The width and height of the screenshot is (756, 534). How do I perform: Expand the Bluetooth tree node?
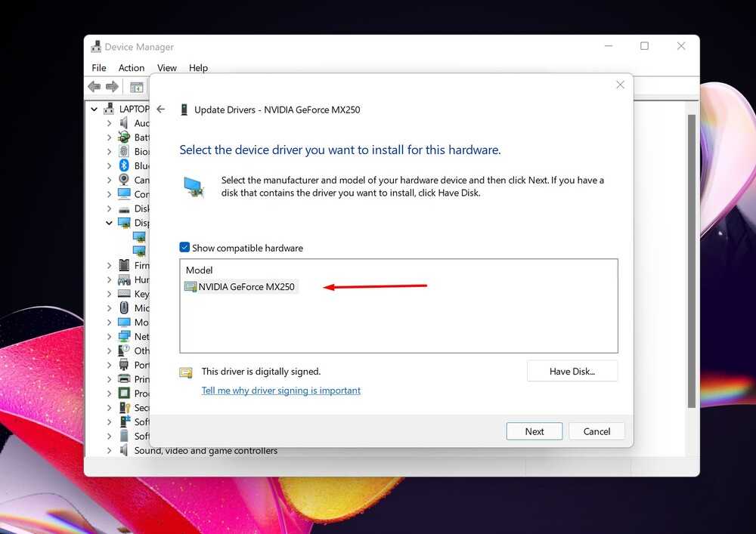pos(109,165)
